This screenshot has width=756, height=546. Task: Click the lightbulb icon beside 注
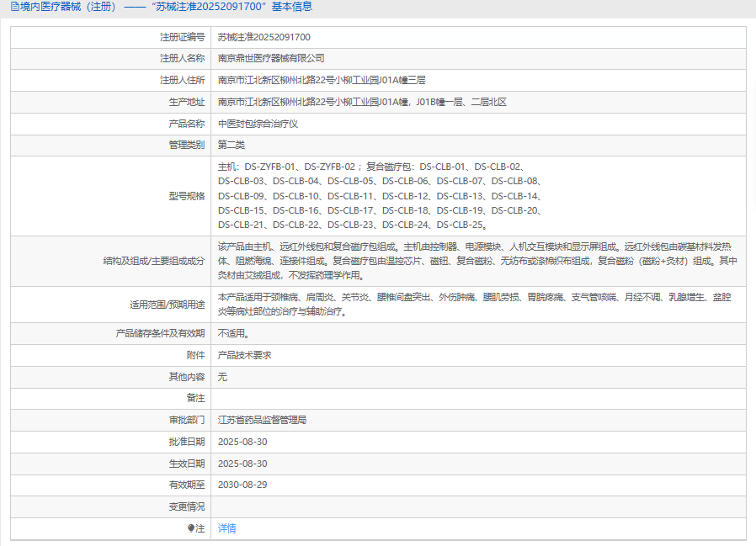pyautogui.click(x=191, y=528)
